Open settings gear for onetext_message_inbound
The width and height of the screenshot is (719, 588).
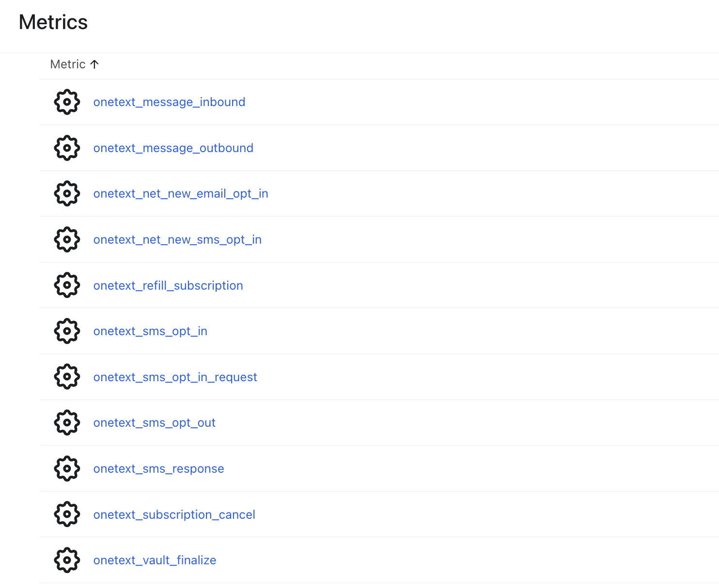tap(66, 102)
